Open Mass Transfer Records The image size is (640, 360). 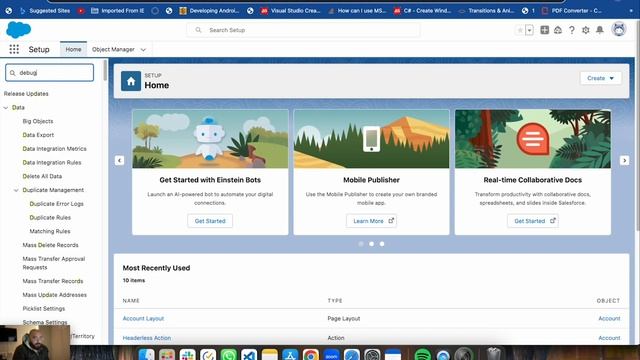tap(53, 281)
